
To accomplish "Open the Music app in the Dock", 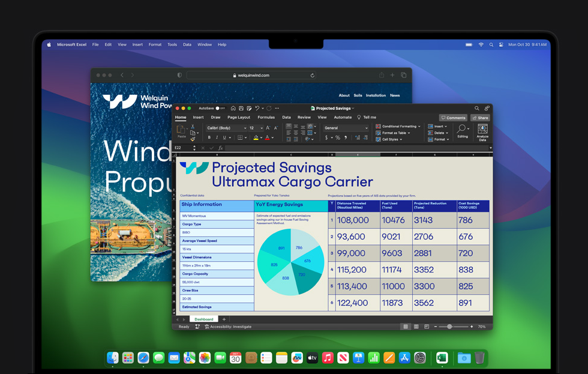I will point(328,358).
